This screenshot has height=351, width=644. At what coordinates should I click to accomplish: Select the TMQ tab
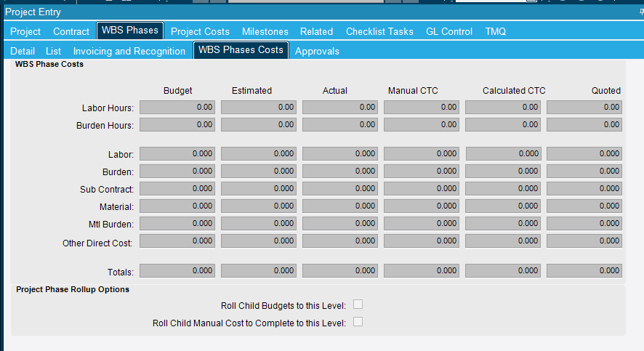[x=495, y=31]
